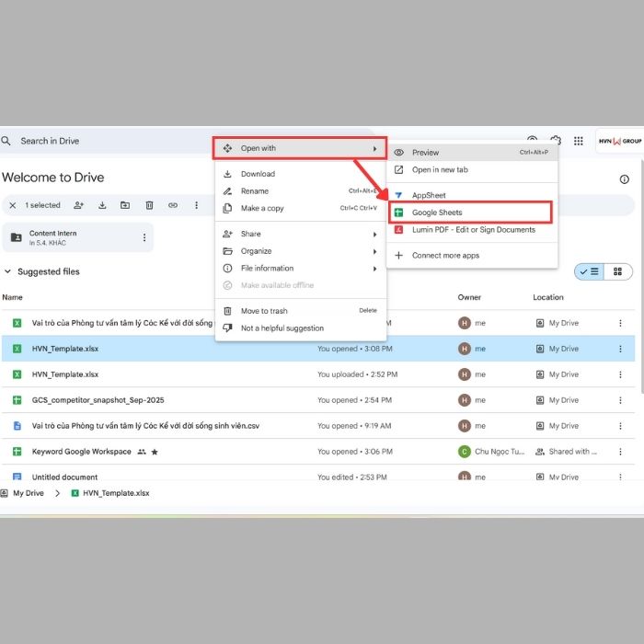
Task: Select uploaded HVN_Template.xlsx at 2:52 PM
Action: [318, 374]
